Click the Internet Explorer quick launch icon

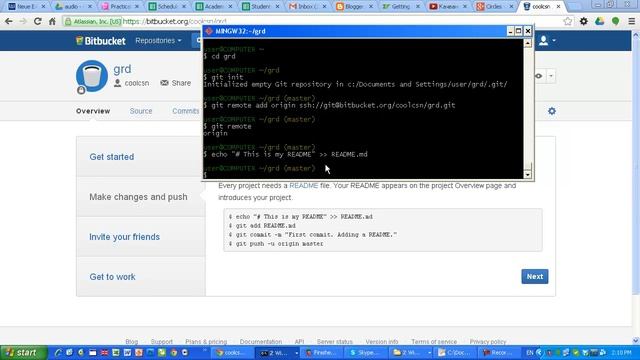tap(58, 353)
